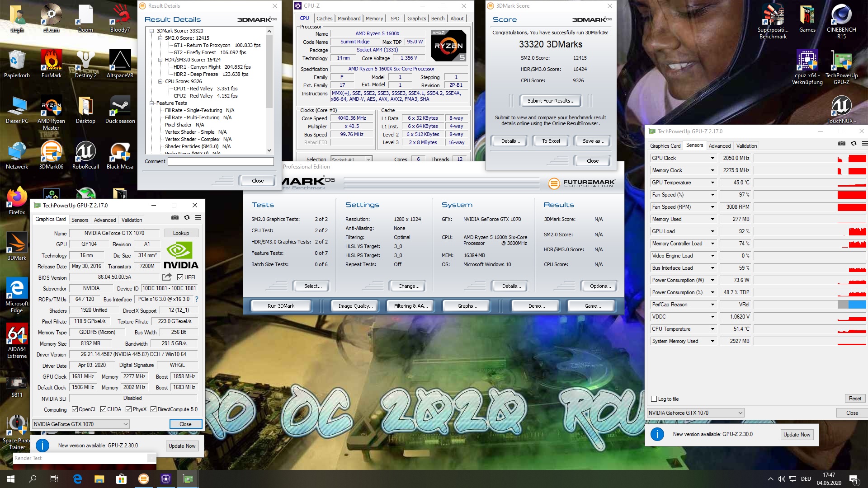This screenshot has height=488, width=868.
Task: Toggle the OpenCL computing checkbox
Action: click(75, 409)
